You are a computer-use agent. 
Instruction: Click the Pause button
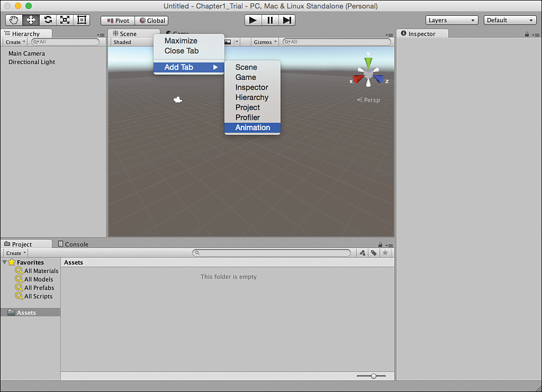coord(270,21)
